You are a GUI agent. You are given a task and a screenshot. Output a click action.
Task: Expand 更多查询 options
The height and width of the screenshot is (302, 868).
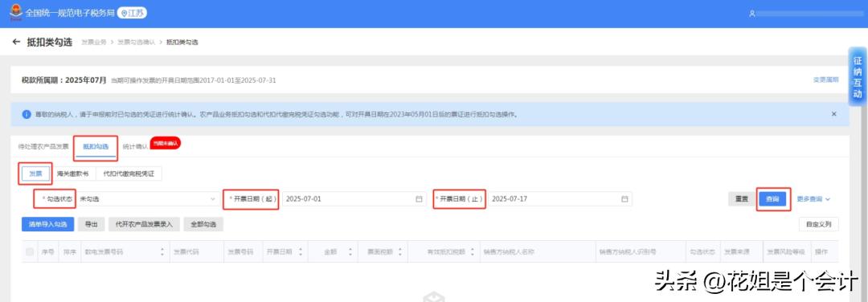[813, 199]
